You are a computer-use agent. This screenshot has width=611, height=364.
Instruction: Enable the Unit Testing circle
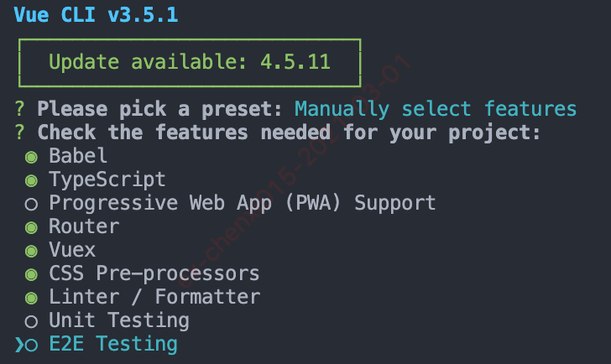point(31,321)
